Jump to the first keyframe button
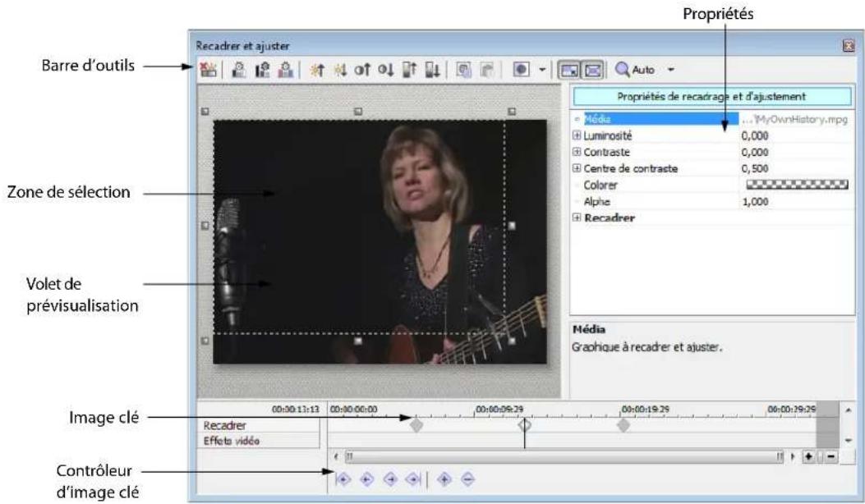Screen dimensions: 865x504 pos(343,479)
